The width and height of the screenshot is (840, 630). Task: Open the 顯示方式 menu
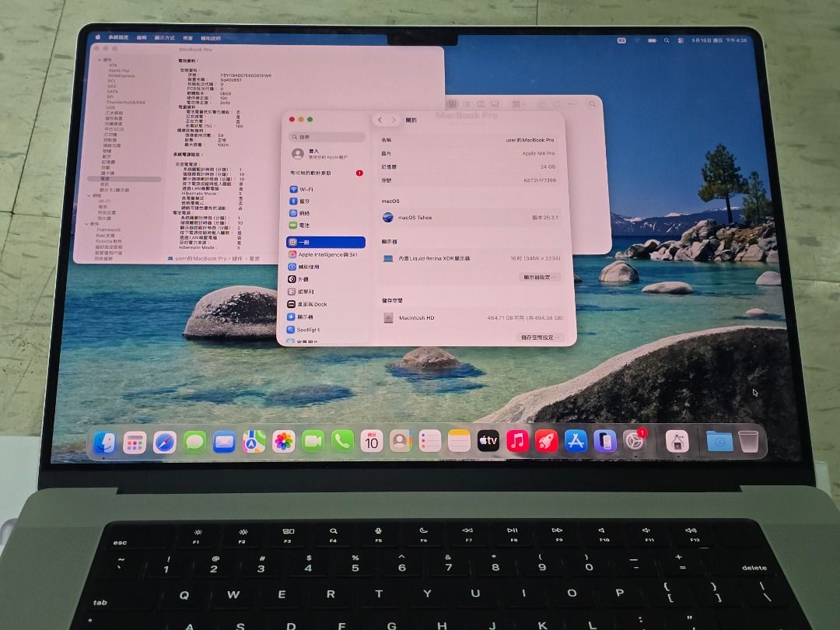pyautogui.click(x=165, y=38)
